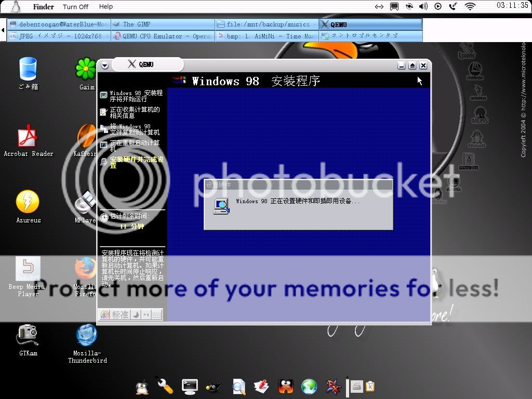Open the globe web browser dock icon
Viewport: 532px width, 399px height.
click(309, 387)
